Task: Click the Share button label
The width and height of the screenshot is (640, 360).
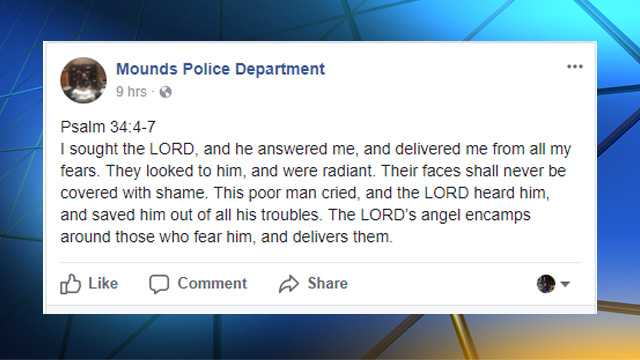Action: [x=328, y=283]
